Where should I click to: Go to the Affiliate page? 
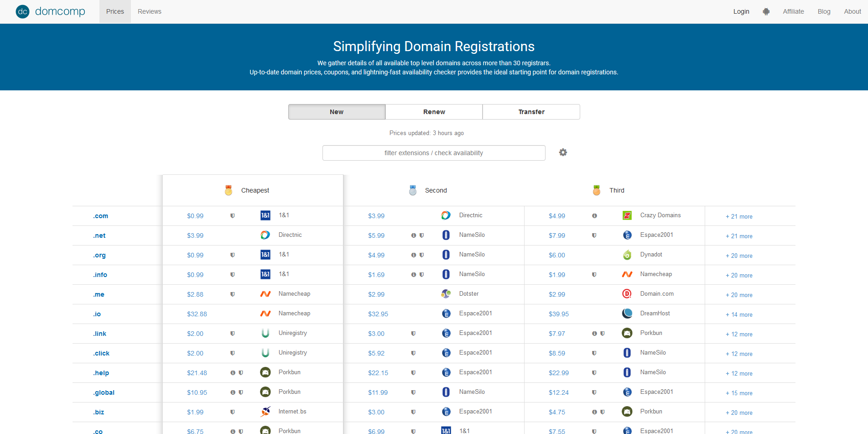point(793,11)
